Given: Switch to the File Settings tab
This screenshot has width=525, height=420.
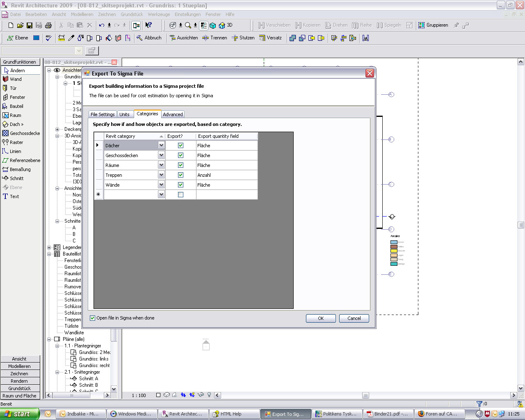Looking at the screenshot, I should (x=103, y=114).
